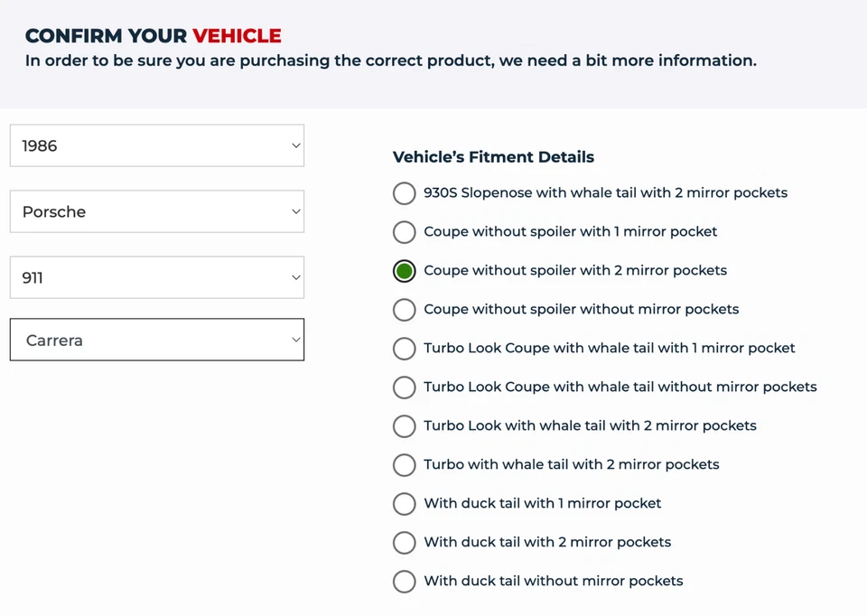Image resolution: width=867 pixels, height=616 pixels.
Task: Click the chevron arrow on the Carrera dropdown
Action: pyautogui.click(x=295, y=340)
